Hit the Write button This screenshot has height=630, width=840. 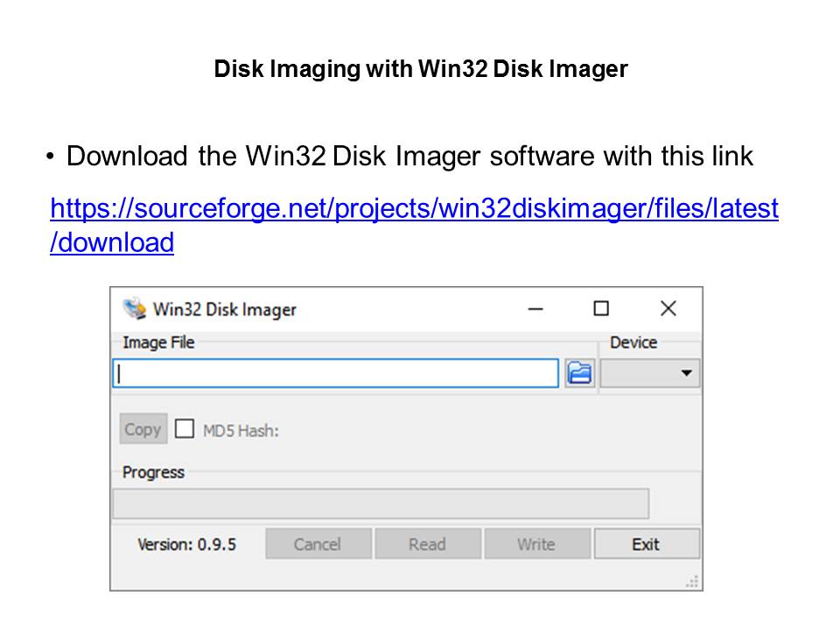535,544
